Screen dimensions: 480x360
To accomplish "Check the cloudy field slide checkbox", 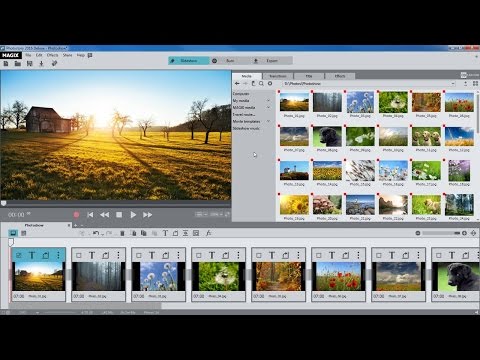I will point(379,256).
